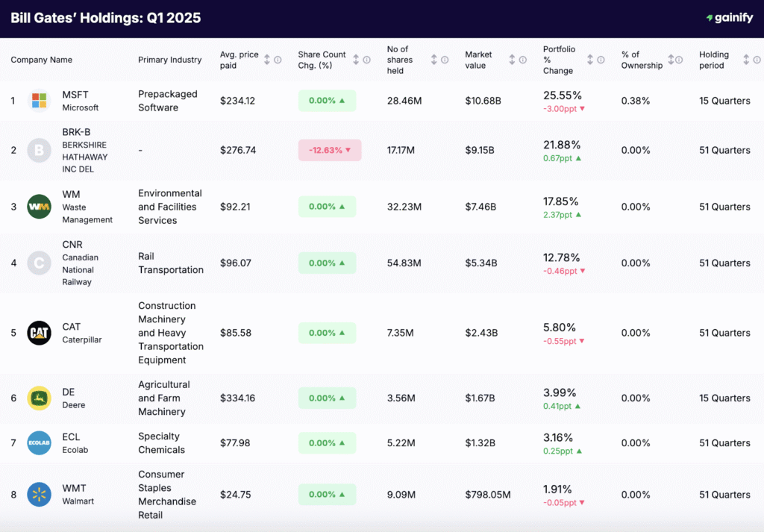Select the 54.83M shares held cell
Screen dimensions: 764x532
(x=404, y=263)
